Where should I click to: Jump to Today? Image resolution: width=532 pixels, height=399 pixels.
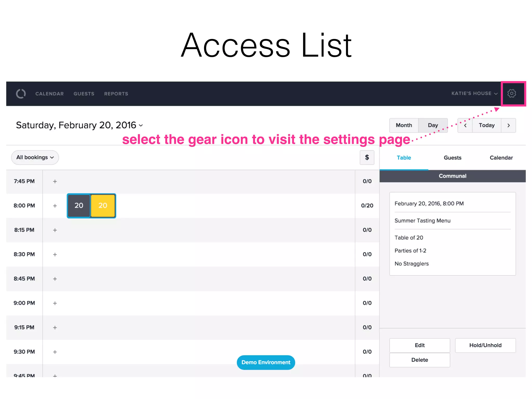(x=487, y=125)
